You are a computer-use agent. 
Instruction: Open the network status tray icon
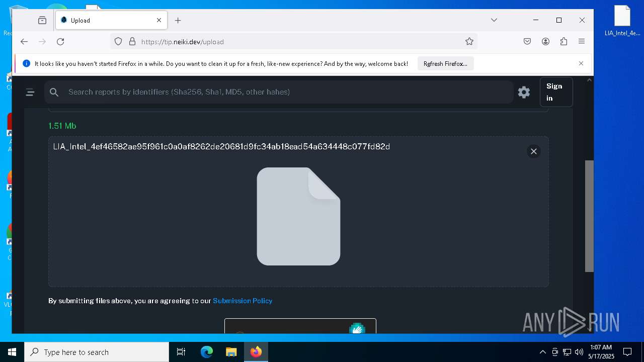pyautogui.click(x=567, y=352)
